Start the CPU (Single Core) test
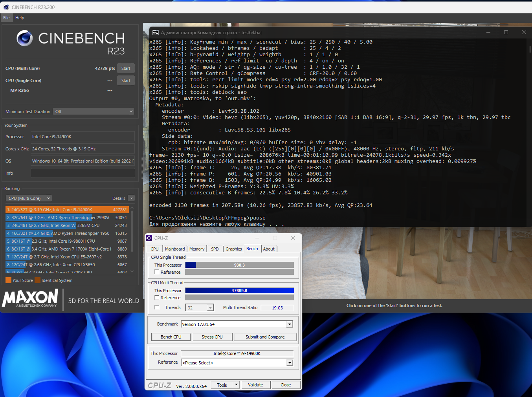Viewport: 532px width, 397px height. coord(126,80)
